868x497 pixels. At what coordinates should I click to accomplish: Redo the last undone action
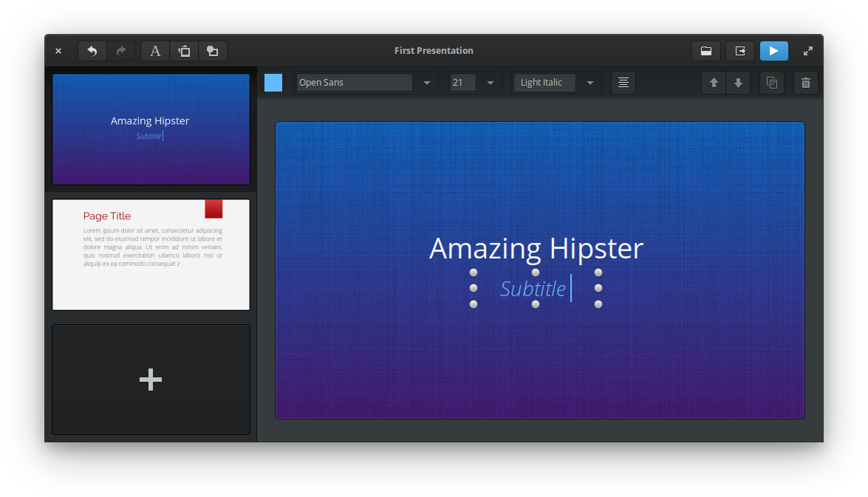[121, 51]
